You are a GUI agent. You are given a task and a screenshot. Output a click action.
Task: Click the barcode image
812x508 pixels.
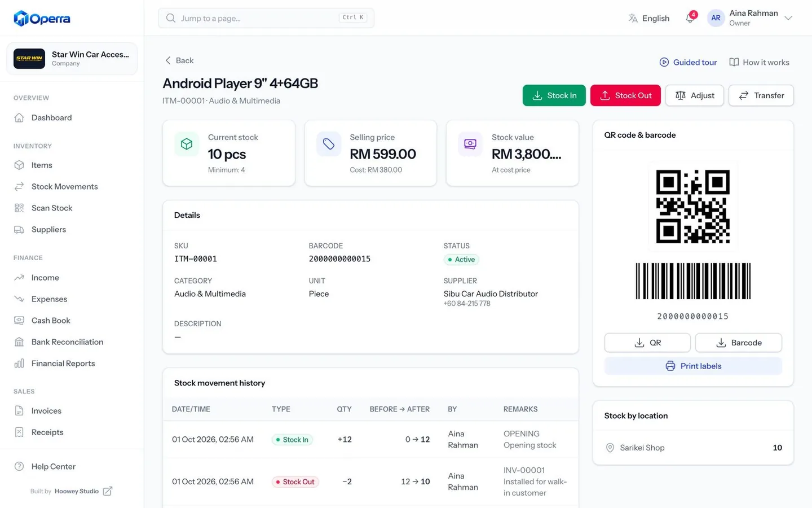pyautogui.click(x=693, y=281)
